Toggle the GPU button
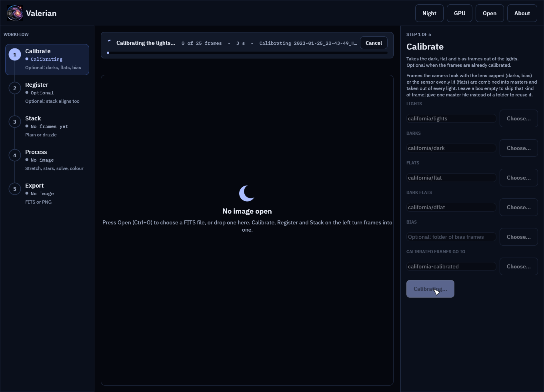Viewport: 544px width, 392px height. 460,13
